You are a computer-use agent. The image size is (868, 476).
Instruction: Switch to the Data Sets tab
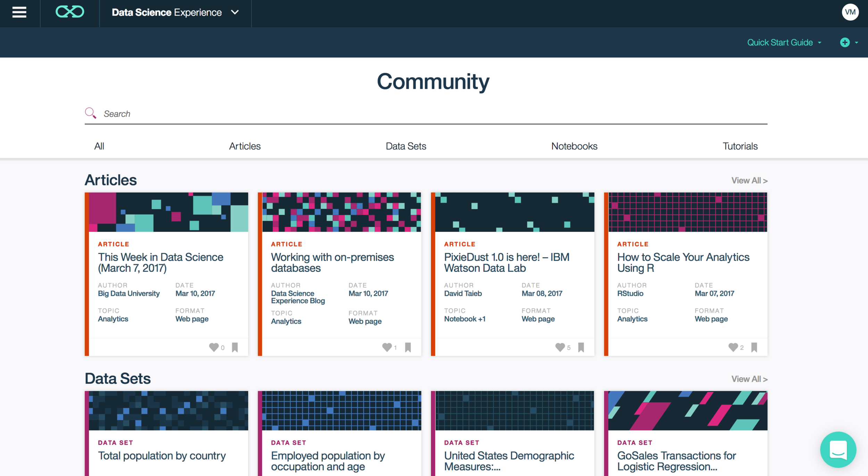pos(406,146)
